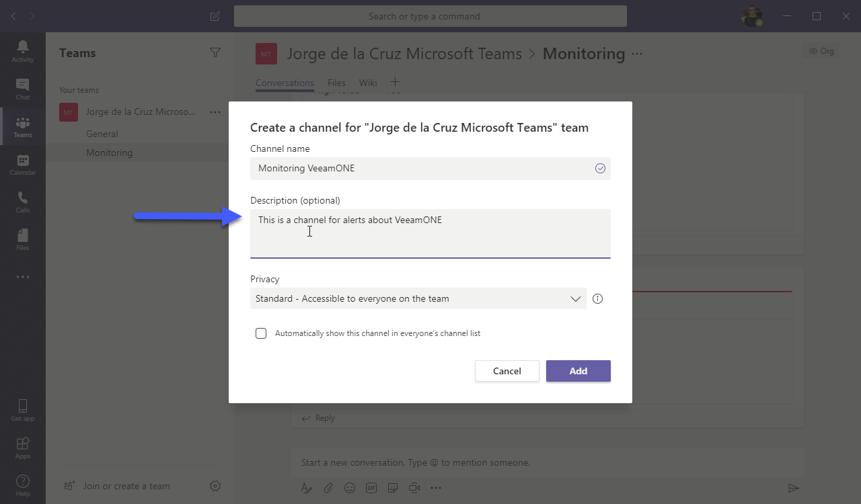Click Join or create a team
The width and height of the screenshot is (861, 504).
point(117,486)
